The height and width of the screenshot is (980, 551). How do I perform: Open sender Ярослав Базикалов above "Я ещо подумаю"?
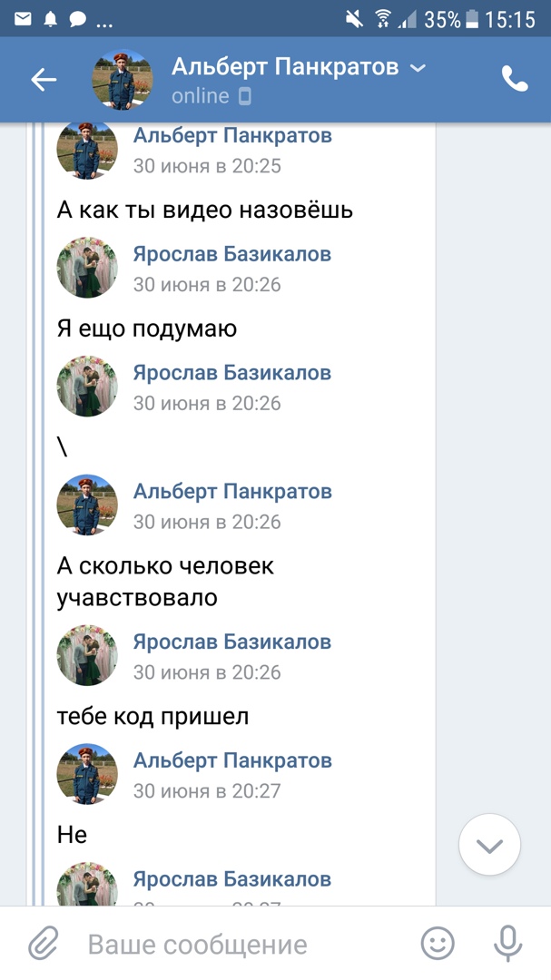[x=231, y=254]
